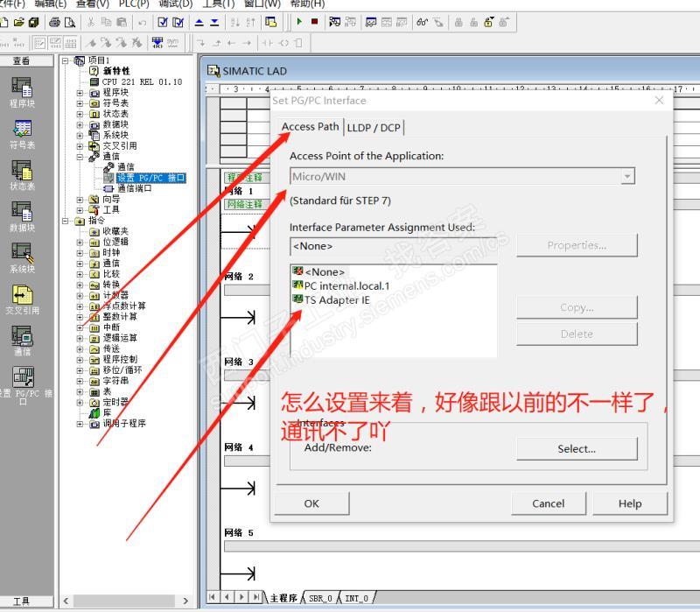
Task: Click the glasses read-once status icon
Action: tap(423, 22)
